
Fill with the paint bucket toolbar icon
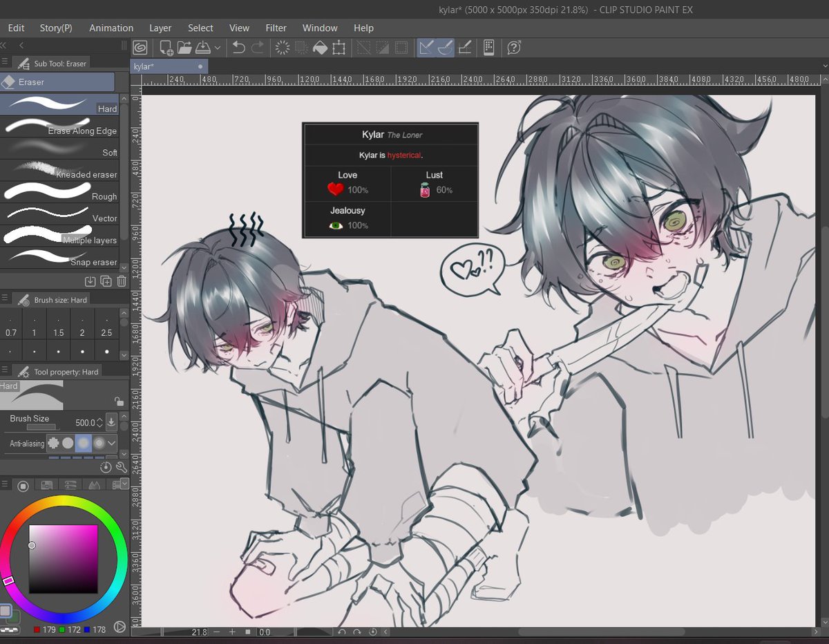pos(320,48)
